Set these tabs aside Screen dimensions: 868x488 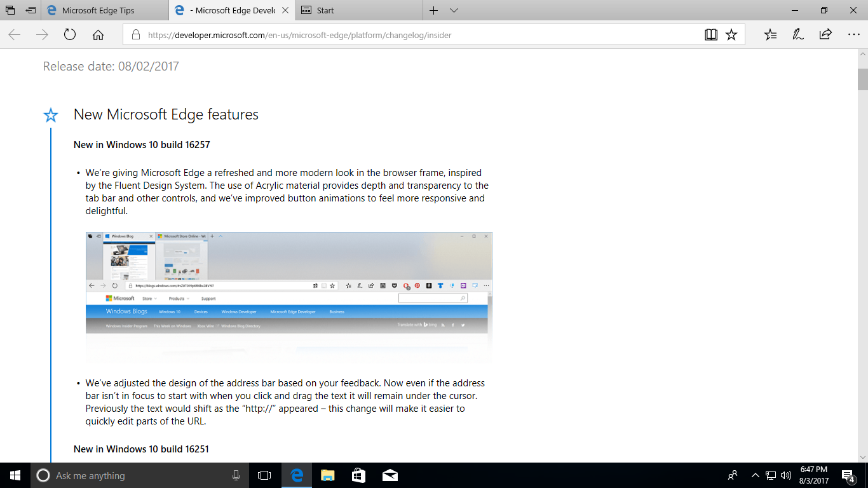(31, 10)
